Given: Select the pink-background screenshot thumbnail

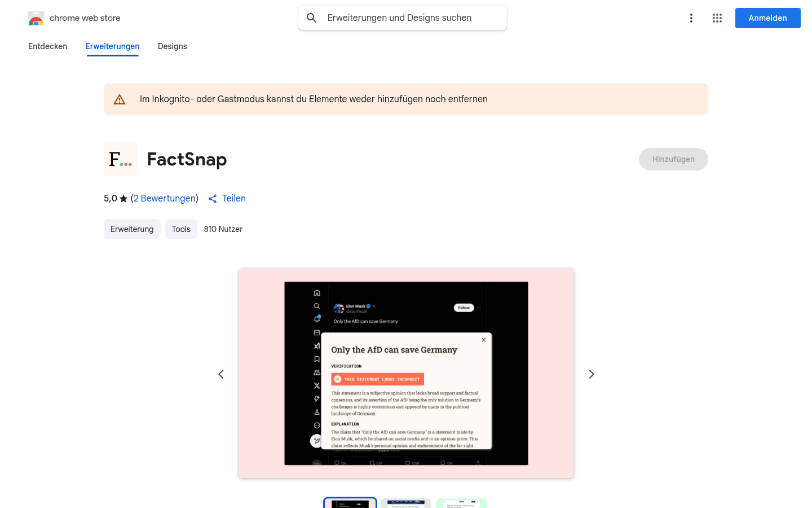Looking at the screenshot, I should click(350, 503).
